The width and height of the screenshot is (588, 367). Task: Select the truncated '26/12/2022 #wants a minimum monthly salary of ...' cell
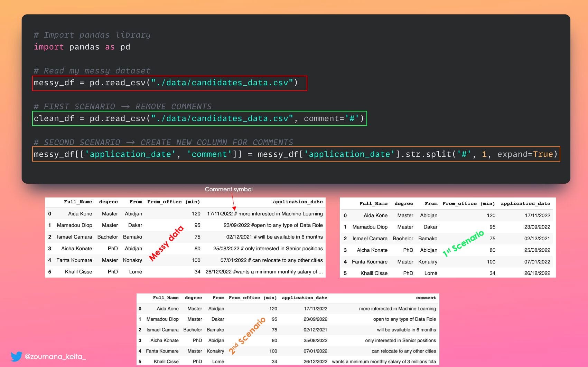coord(264,272)
